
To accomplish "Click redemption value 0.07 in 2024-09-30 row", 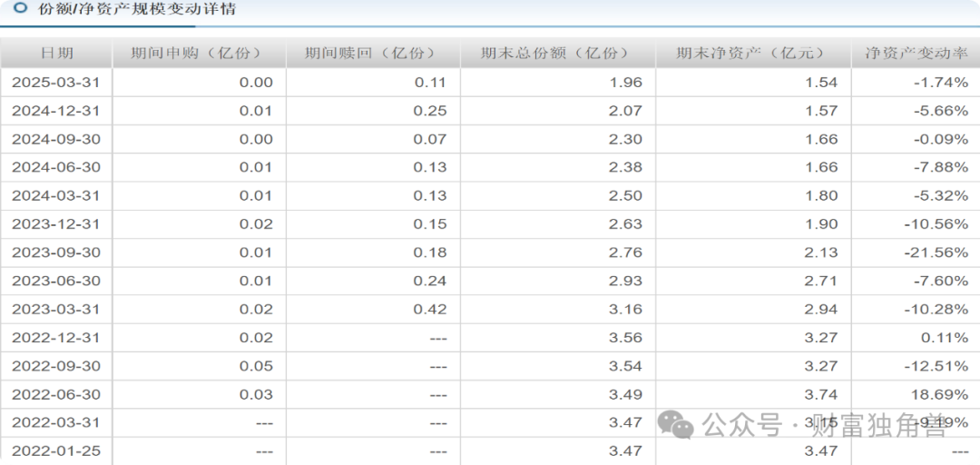I will click(x=430, y=139).
